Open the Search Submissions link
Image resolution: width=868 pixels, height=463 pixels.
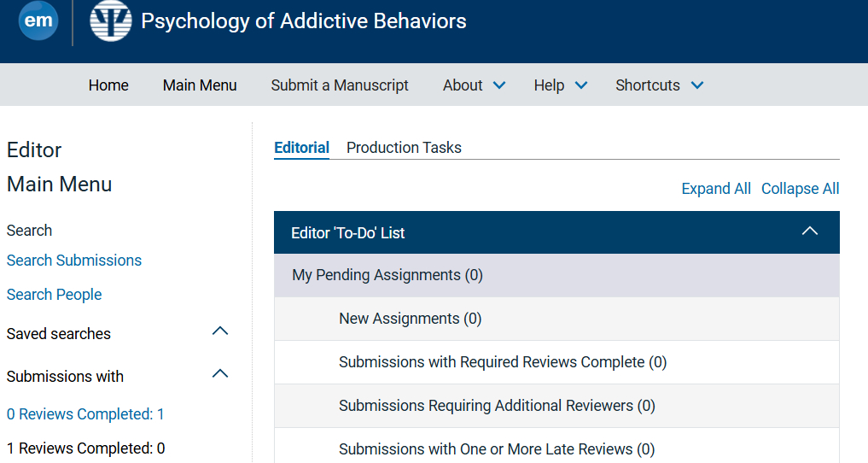pyautogui.click(x=74, y=261)
